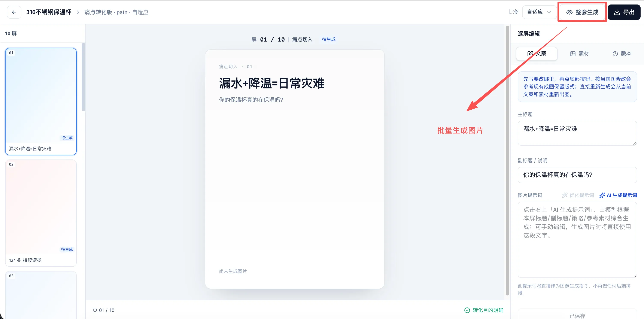Click 待生成 badge on thumbnail 02
Viewport: 644px width, 319px height.
[67, 249]
